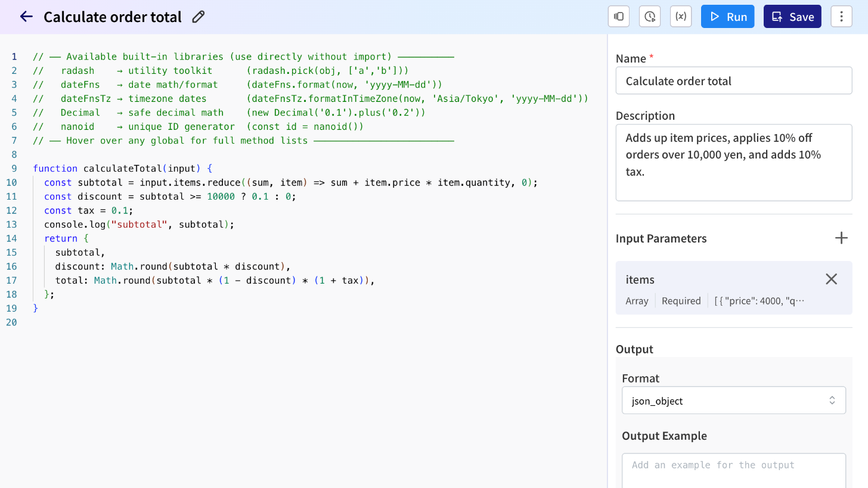Image resolution: width=868 pixels, height=488 pixels.
Task: Click the radash comment line
Action: [221, 70]
